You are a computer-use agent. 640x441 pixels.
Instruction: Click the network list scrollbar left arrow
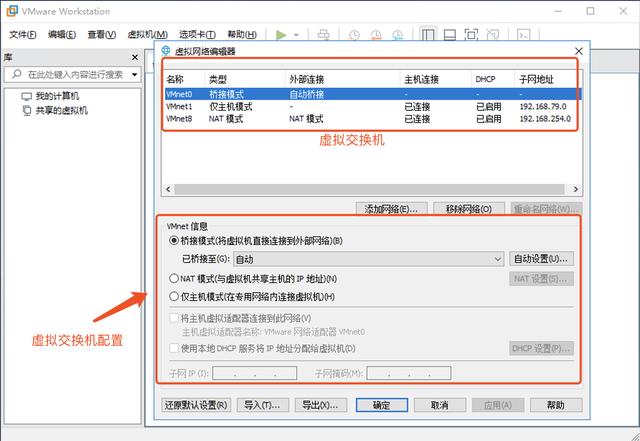(168, 189)
